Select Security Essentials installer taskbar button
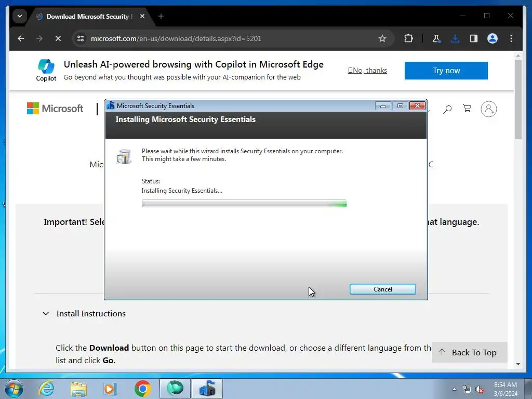 [x=207, y=389]
